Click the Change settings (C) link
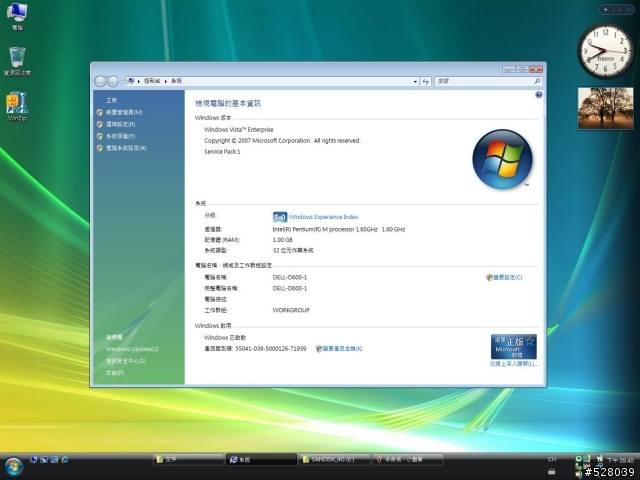 click(508, 277)
